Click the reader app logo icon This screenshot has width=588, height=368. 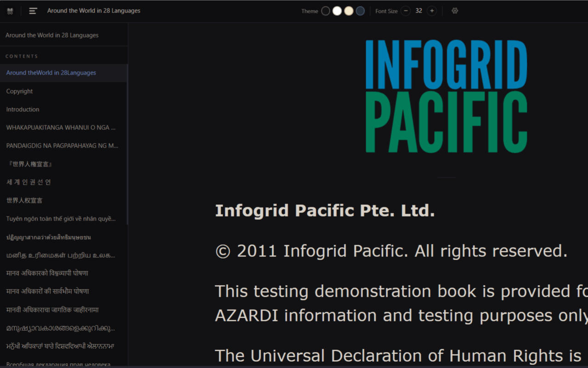pos(10,11)
